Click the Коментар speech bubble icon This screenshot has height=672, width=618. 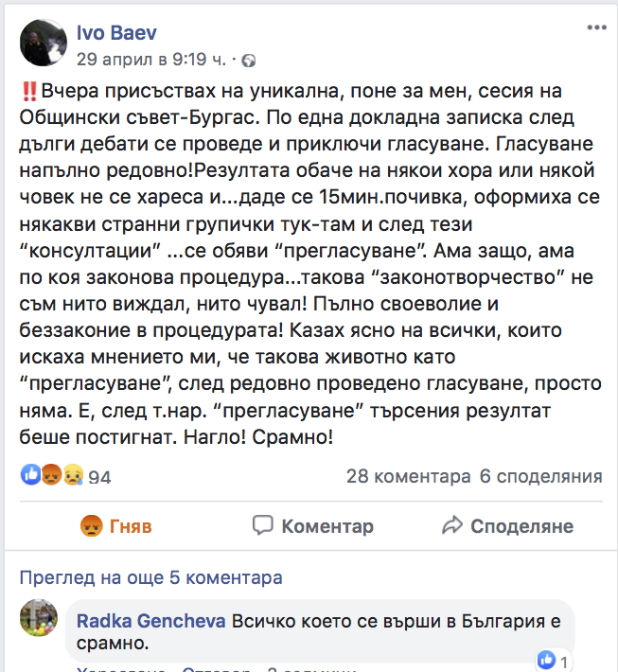(x=263, y=525)
